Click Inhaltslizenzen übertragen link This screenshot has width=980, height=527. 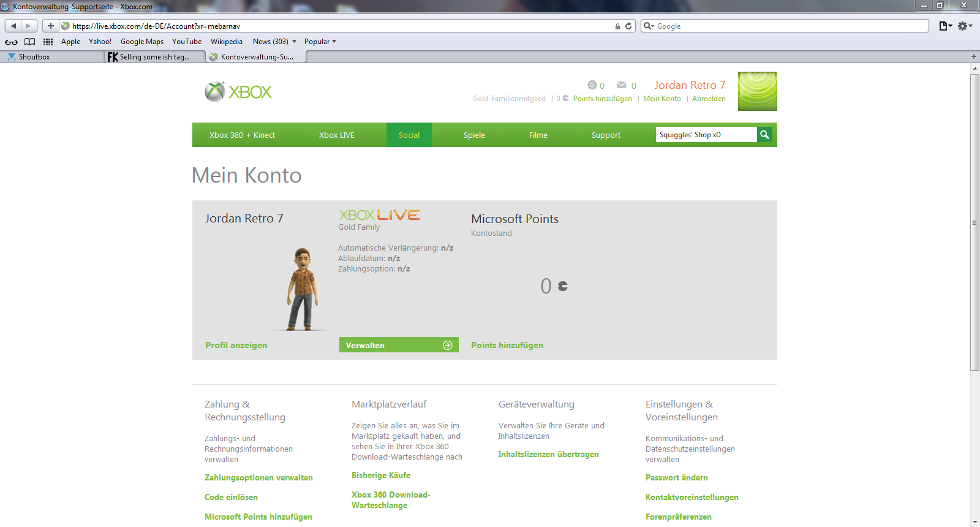(548, 454)
